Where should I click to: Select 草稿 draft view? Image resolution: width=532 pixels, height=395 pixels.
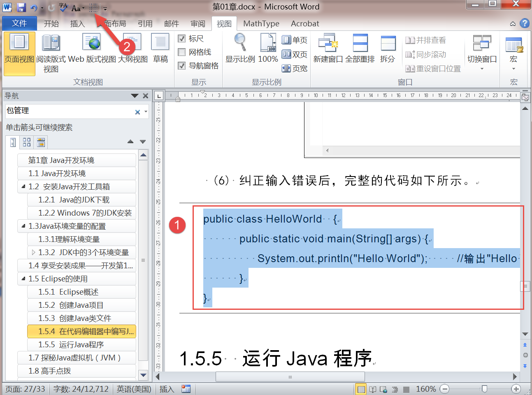[160, 49]
